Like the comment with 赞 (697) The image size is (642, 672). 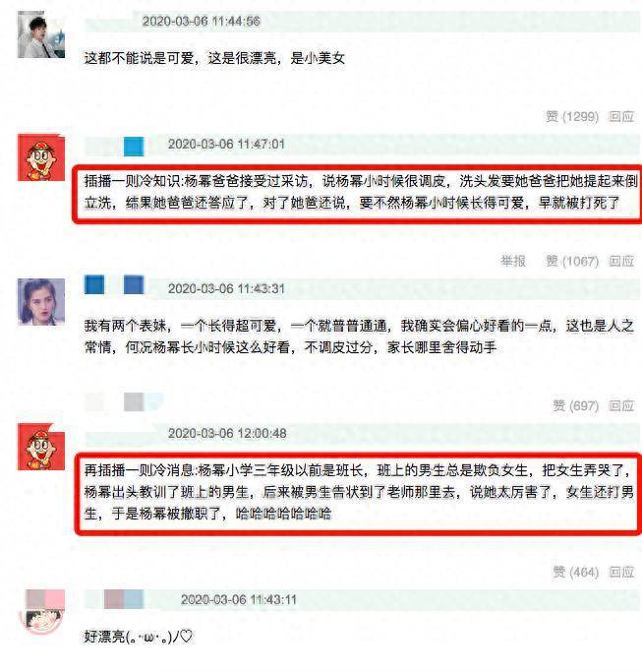point(575,405)
